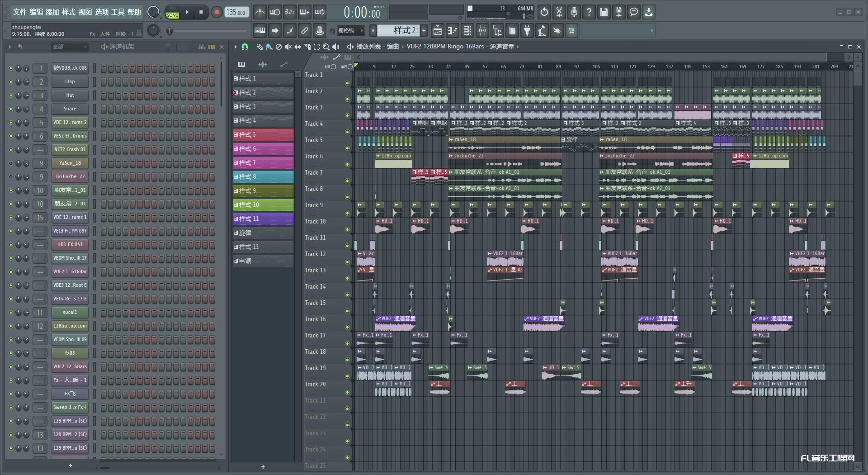Open the 全部 channel filter dropdown
This screenshot has width=868, height=475.
click(69, 47)
